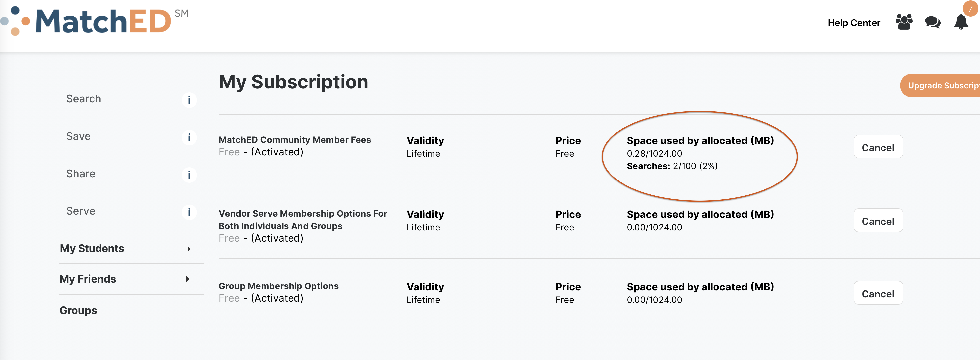Open the community group people icon
This screenshot has width=980, height=360.
click(904, 22)
